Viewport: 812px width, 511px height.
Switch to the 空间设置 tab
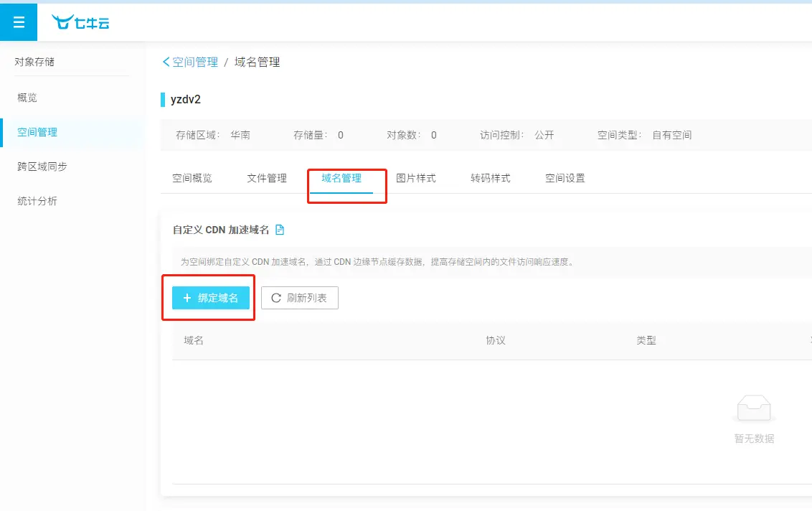tap(565, 178)
